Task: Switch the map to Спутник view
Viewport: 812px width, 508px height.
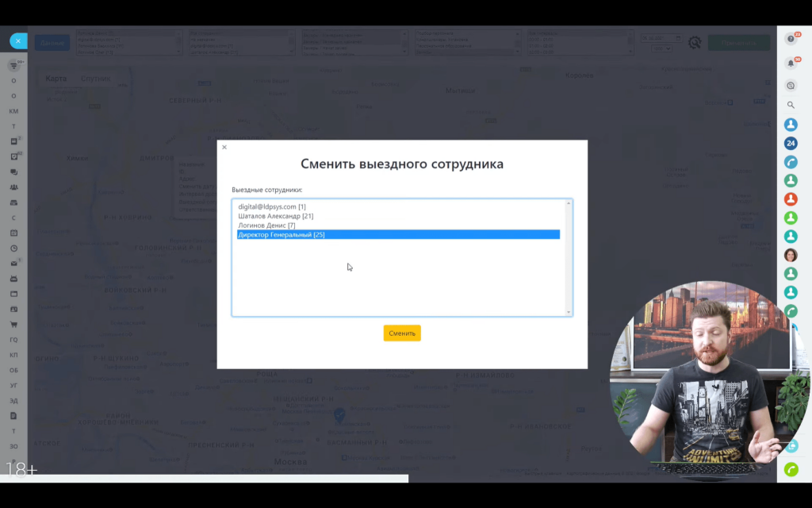Action: tap(96, 79)
